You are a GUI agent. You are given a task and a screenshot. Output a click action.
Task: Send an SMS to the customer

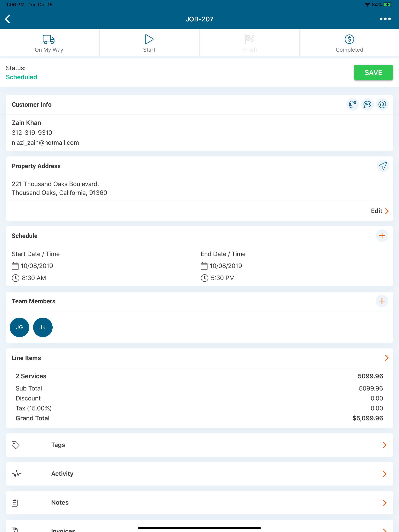(x=367, y=104)
